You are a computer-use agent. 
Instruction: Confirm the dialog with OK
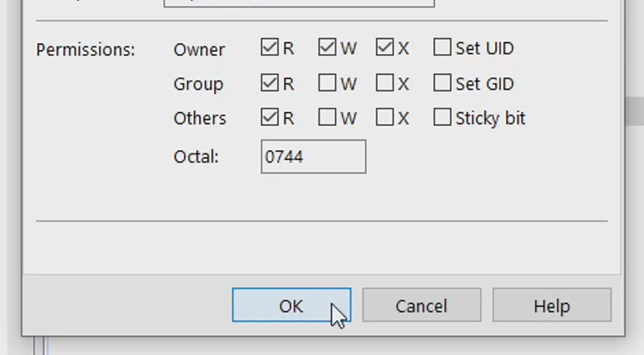coord(291,306)
